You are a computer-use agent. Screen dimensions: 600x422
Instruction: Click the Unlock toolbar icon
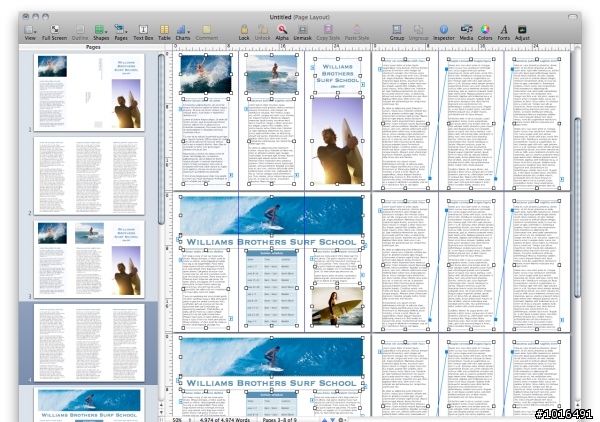(262, 33)
